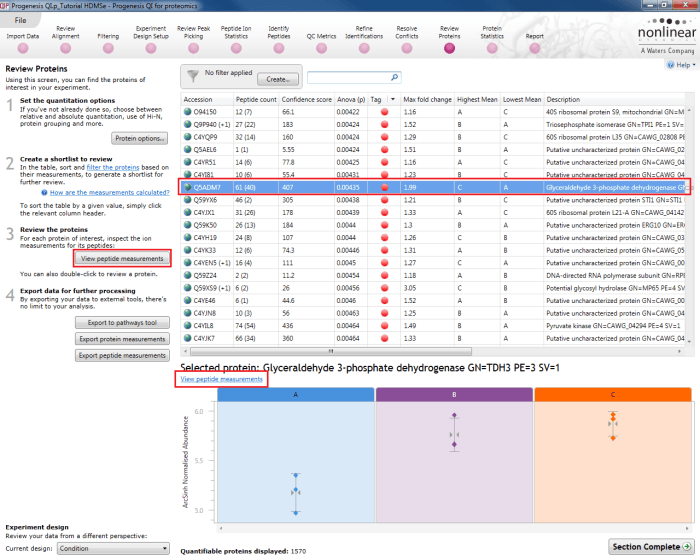Select the C4YJN8 accession row
Image resolution: width=700 pixels, height=560 pixels.
click(433, 313)
